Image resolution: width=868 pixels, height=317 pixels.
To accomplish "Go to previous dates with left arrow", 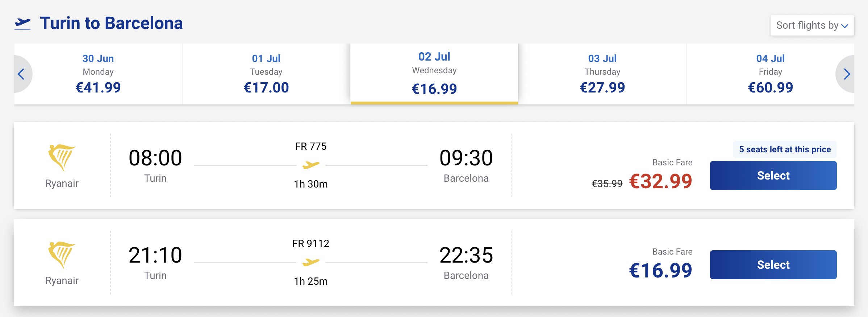I will click(x=21, y=74).
